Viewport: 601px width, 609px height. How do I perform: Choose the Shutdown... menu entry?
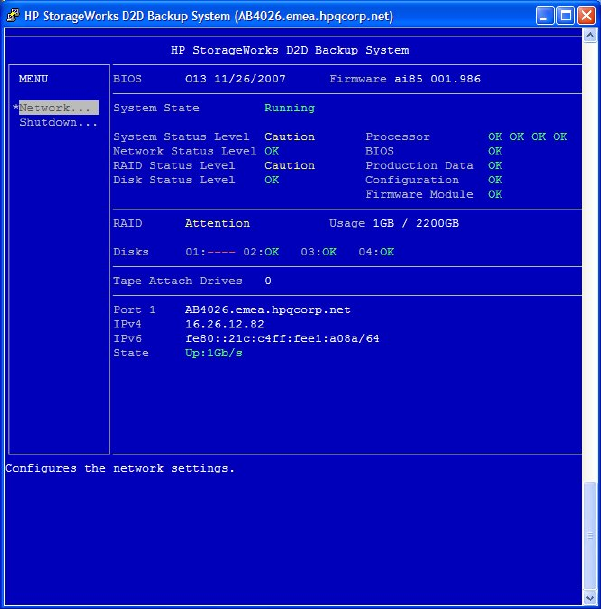tap(58, 122)
